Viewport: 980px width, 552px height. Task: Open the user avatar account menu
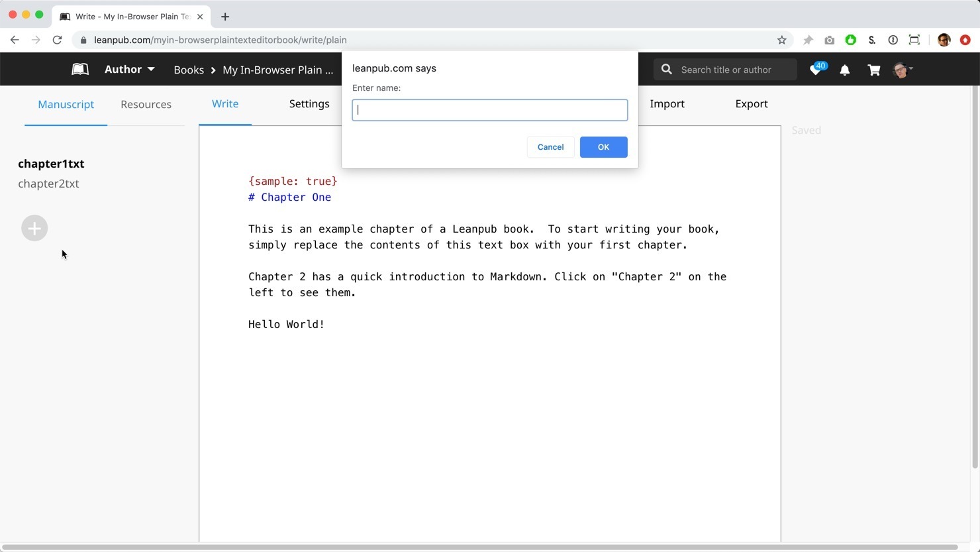[x=902, y=70]
